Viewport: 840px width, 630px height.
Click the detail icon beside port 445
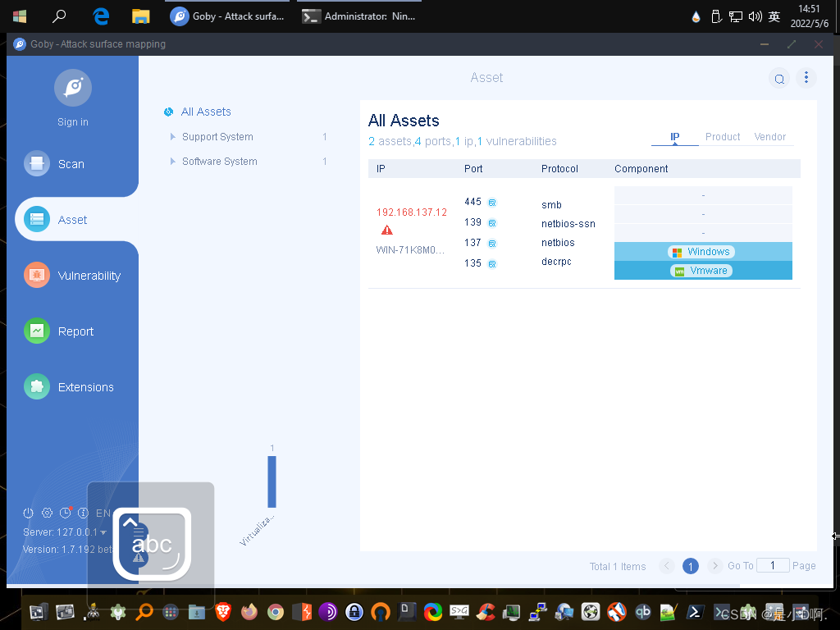492,203
